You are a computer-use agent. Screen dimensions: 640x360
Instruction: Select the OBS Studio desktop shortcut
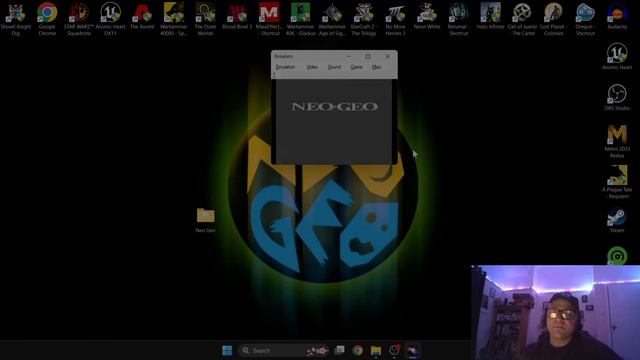coord(617,97)
